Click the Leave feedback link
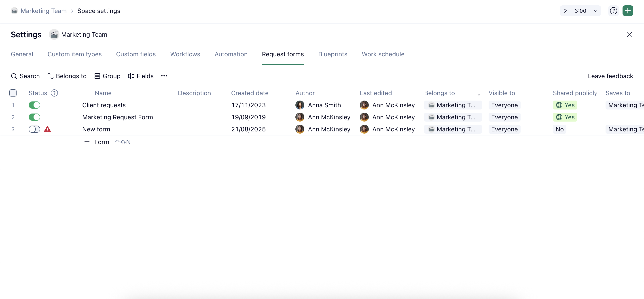644x299 pixels. tap(610, 76)
